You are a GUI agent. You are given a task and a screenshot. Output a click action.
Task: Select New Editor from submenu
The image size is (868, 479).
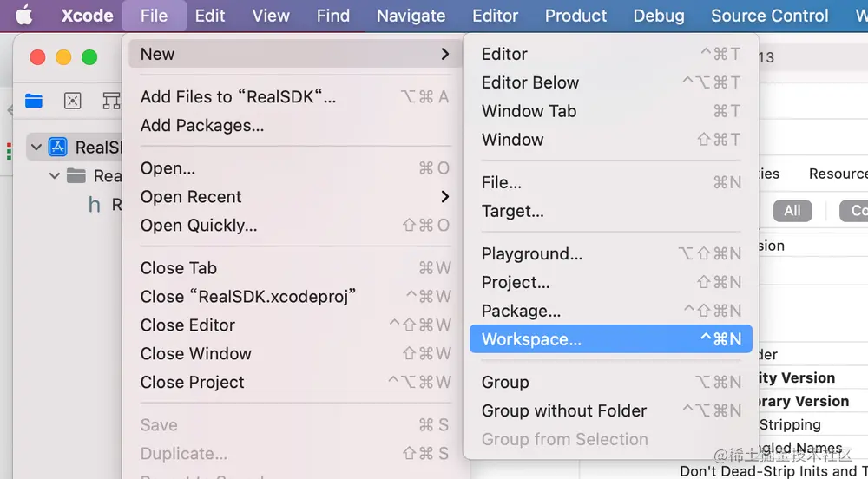[x=610, y=54]
